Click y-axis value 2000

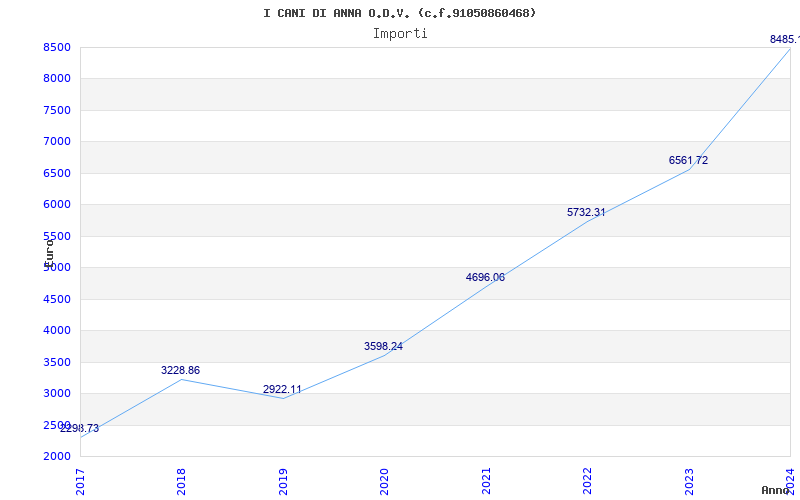56,456
